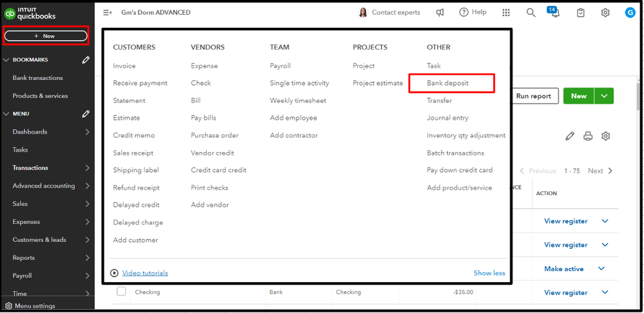Expand the Advanced accounting submenu arrow

(87, 186)
